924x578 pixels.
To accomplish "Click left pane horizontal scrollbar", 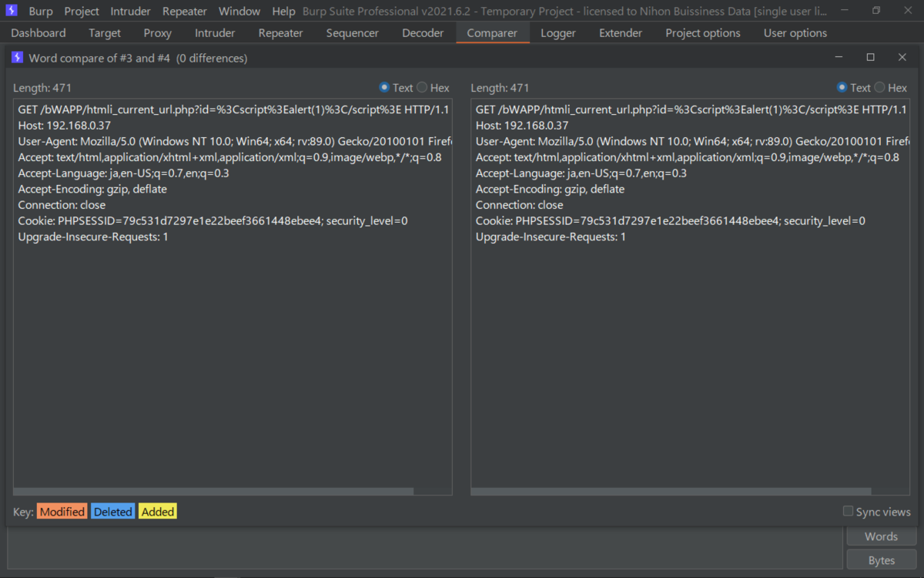I will pyautogui.click(x=214, y=492).
